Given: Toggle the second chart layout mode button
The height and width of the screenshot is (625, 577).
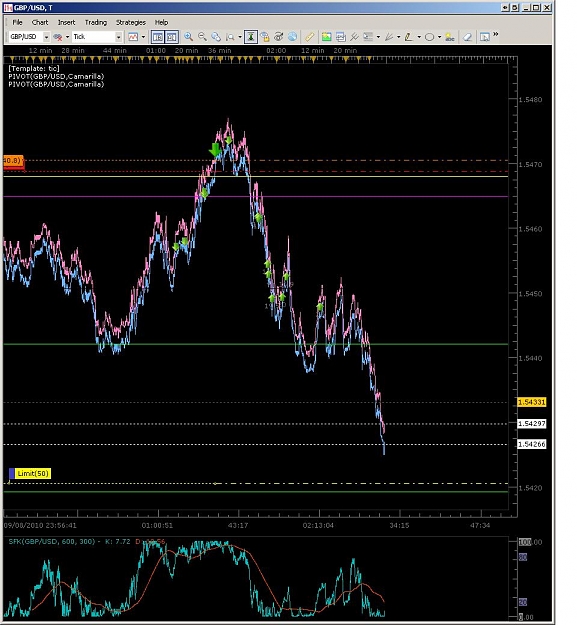Looking at the screenshot, I should click(171, 37).
